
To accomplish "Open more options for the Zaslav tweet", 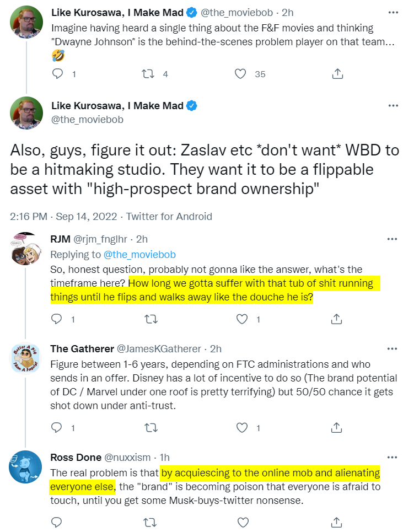I will coord(392,106).
